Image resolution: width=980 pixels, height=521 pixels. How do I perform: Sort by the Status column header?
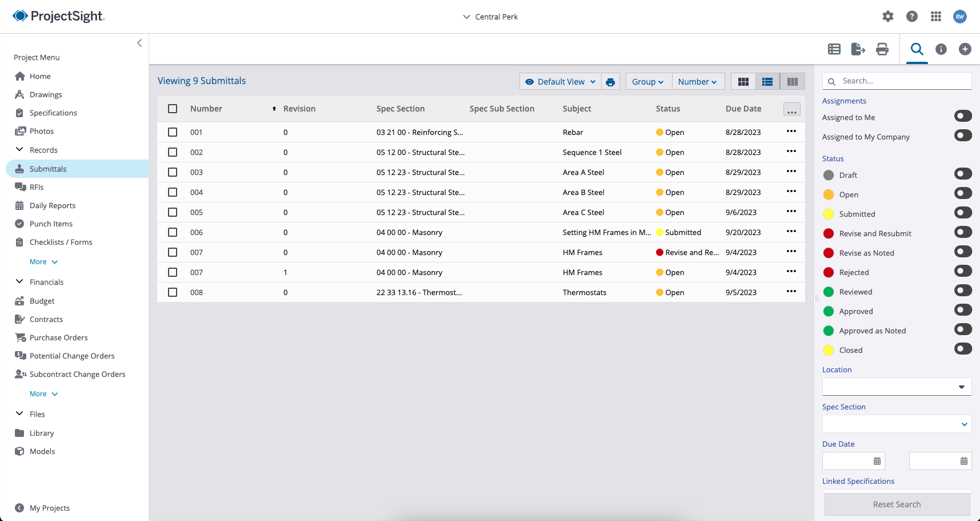pyautogui.click(x=668, y=109)
